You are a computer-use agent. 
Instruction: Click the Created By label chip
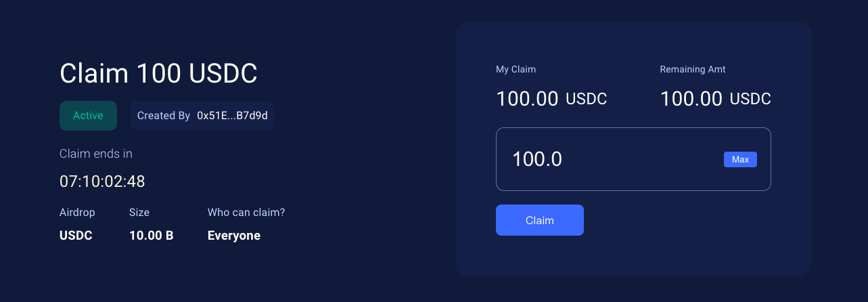click(x=202, y=116)
